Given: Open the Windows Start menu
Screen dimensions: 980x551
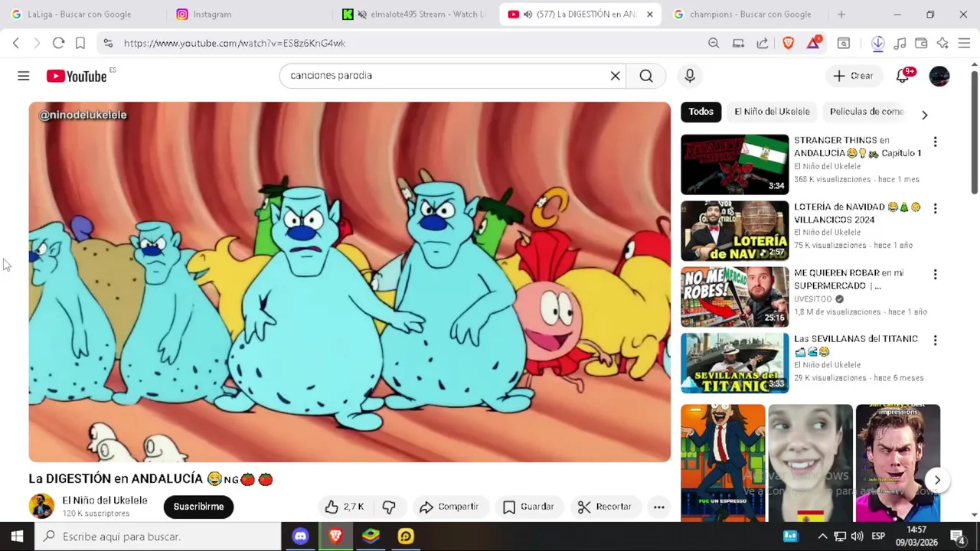Looking at the screenshot, I should pos(17,536).
